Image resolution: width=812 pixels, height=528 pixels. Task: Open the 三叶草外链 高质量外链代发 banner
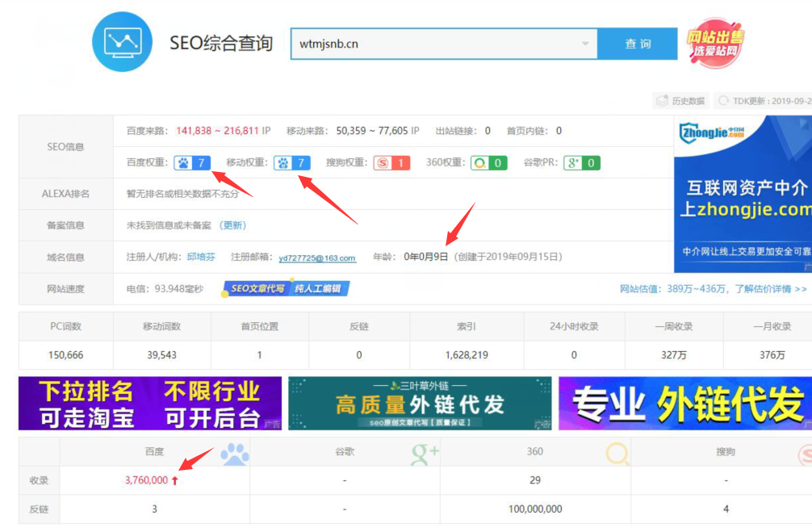point(420,403)
